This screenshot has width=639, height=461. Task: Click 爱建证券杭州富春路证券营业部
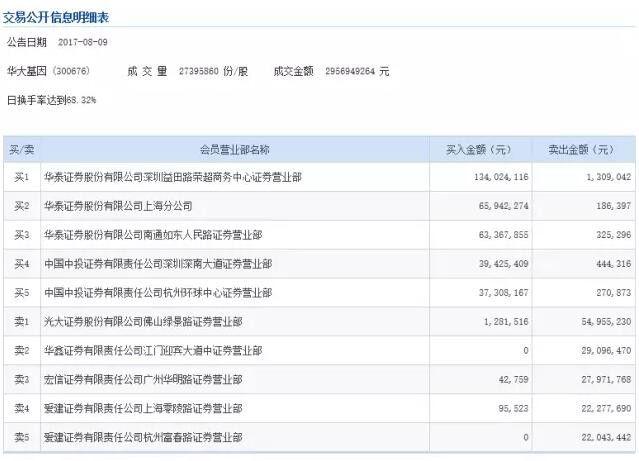point(143,437)
